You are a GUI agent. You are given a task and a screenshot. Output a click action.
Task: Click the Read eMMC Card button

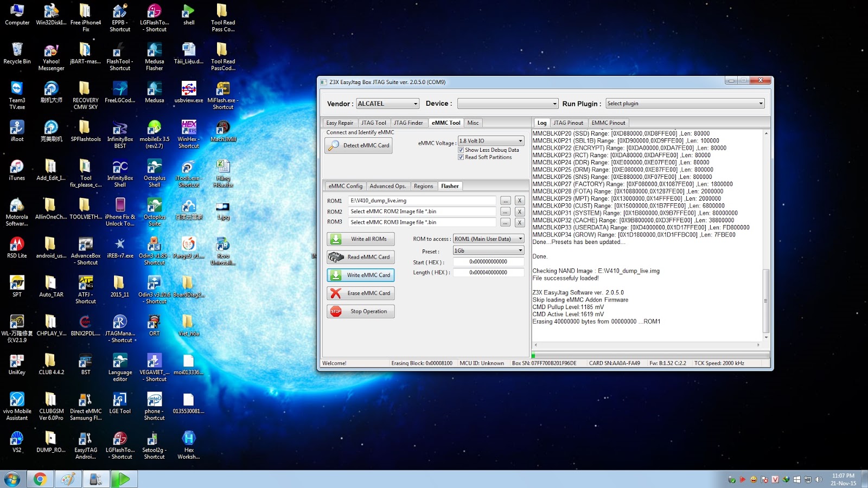[x=361, y=257]
